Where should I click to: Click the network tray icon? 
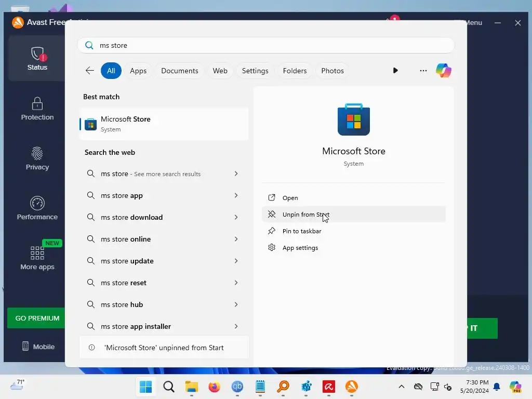coord(434,387)
